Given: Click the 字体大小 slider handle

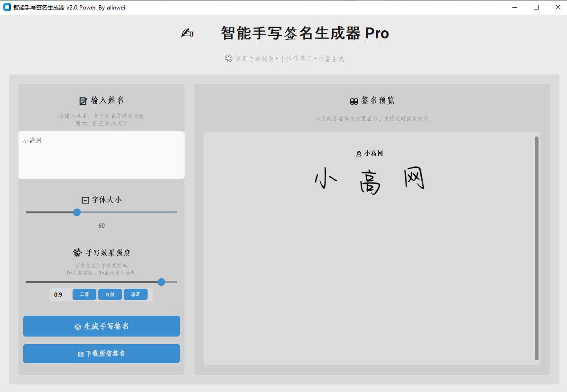Looking at the screenshot, I should 77,212.
